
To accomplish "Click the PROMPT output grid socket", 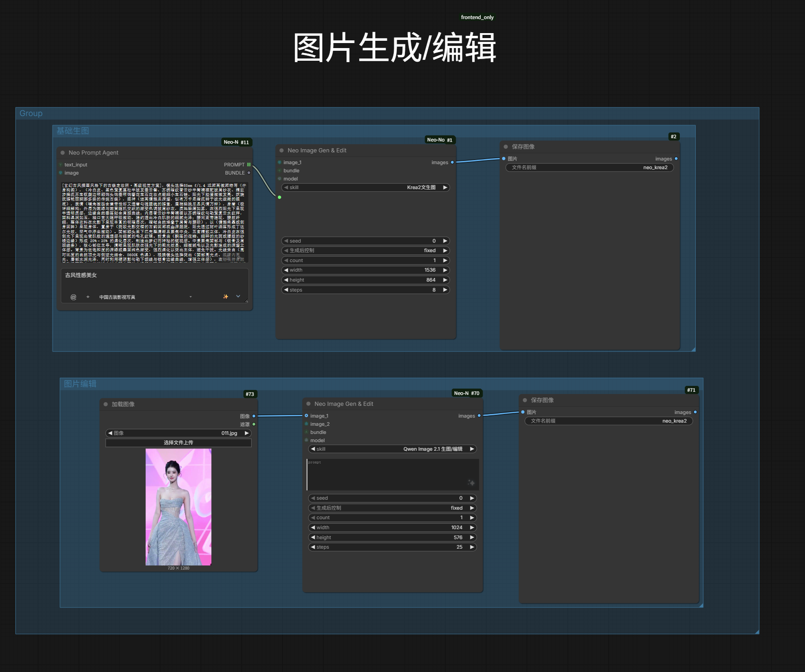I will click(x=249, y=165).
